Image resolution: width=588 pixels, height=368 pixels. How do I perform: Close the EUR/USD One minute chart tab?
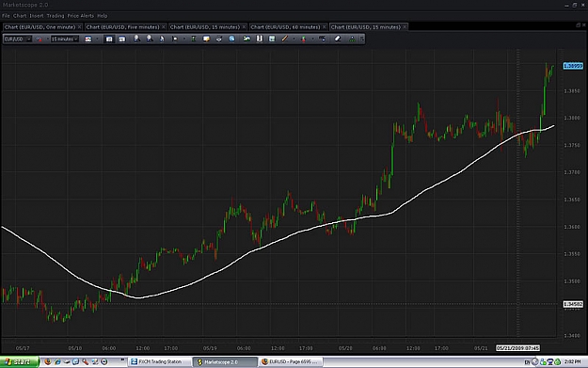click(x=79, y=27)
